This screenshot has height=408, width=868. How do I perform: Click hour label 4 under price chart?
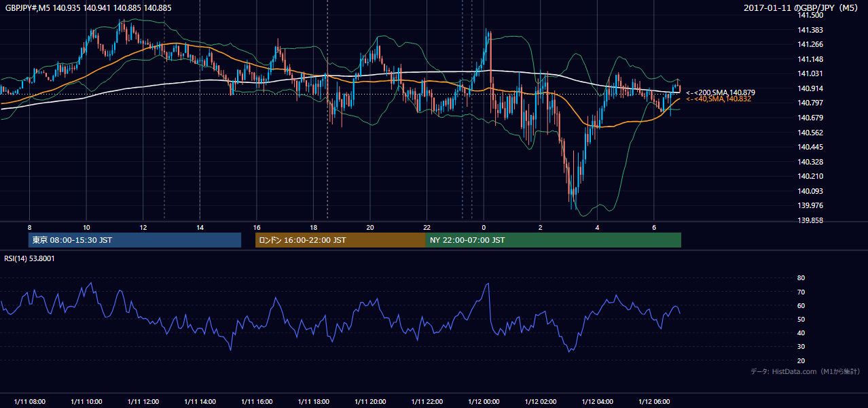597,227
